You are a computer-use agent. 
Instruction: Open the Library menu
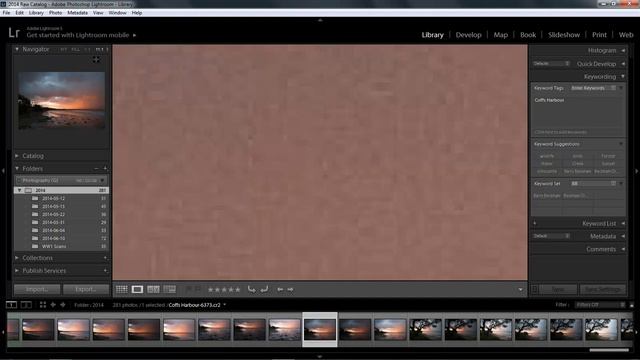pyautogui.click(x=36, y=13)
